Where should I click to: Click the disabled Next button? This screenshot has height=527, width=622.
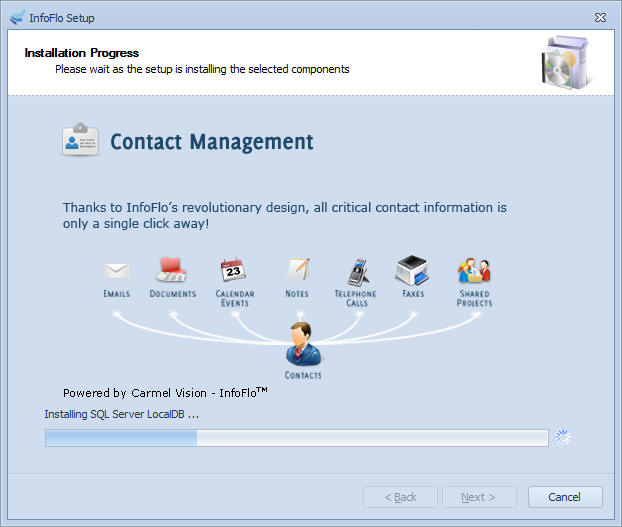479,497
